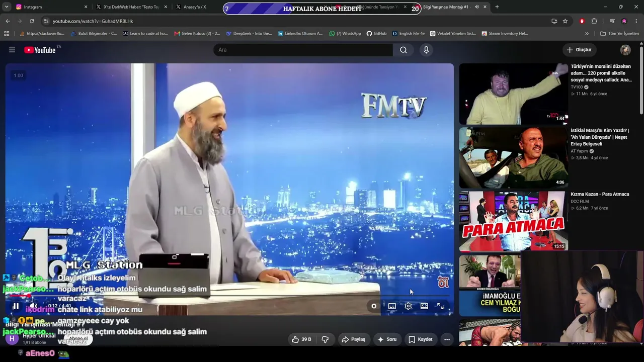Open the Learn to code bookmark

coord(145,34)
